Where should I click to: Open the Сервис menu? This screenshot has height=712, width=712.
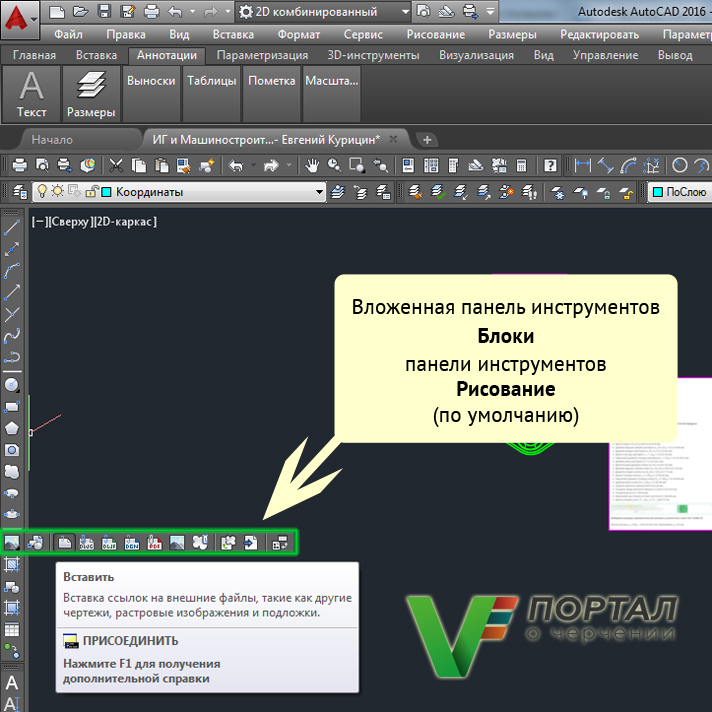363,35
